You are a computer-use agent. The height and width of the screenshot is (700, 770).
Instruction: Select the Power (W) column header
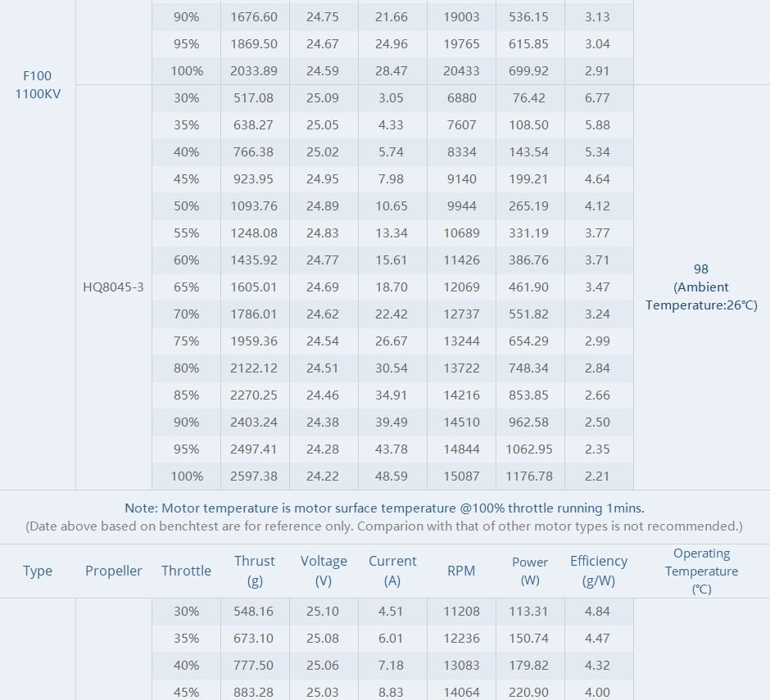[530, 571]
